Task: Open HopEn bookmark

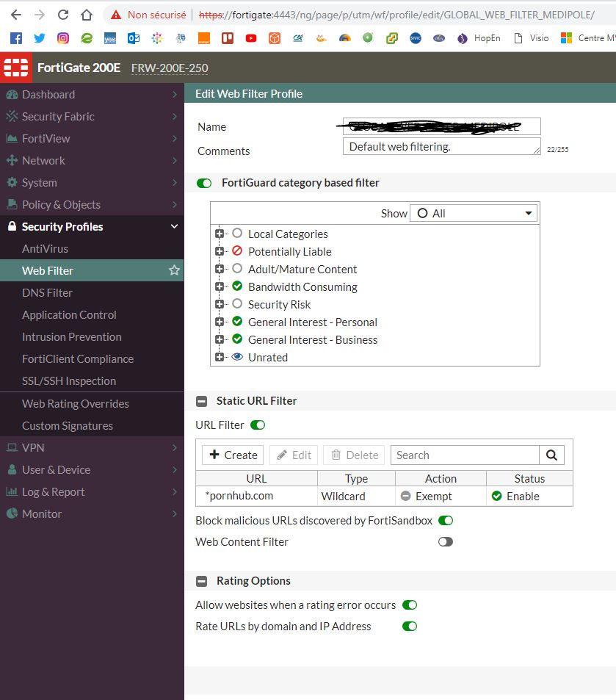Action: tap(479, 38)
